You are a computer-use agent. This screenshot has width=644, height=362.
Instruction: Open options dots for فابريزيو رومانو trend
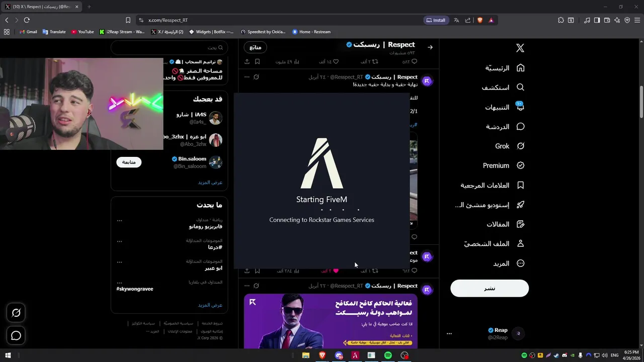[x=119, y=220]
